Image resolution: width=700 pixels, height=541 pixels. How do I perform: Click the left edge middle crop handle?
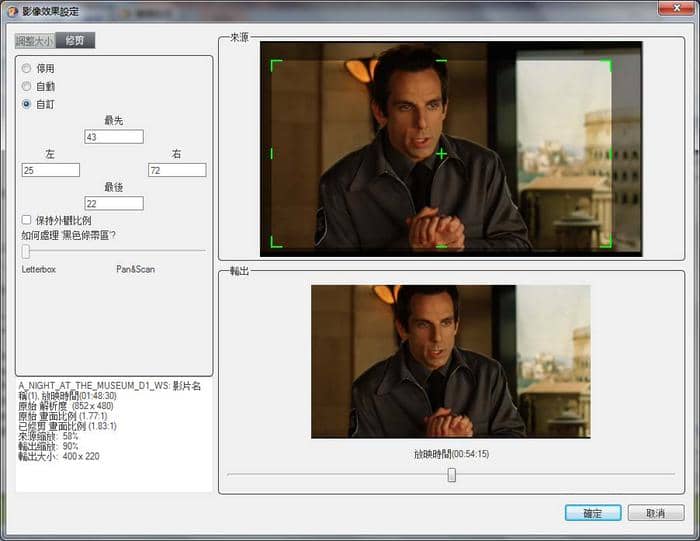pyautogui.click(x=271, y=153)
